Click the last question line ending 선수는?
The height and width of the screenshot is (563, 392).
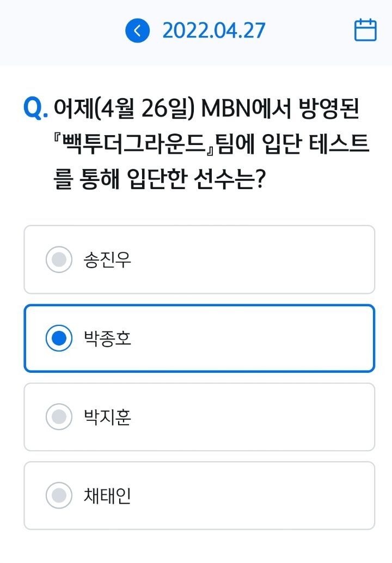[x=160, y=179]
